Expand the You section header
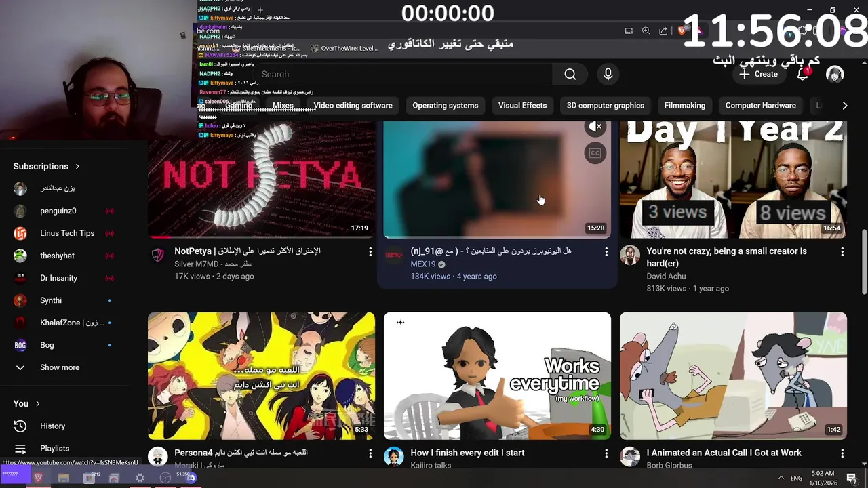This screenshot has width=868, height=488. tap(26, 403)
